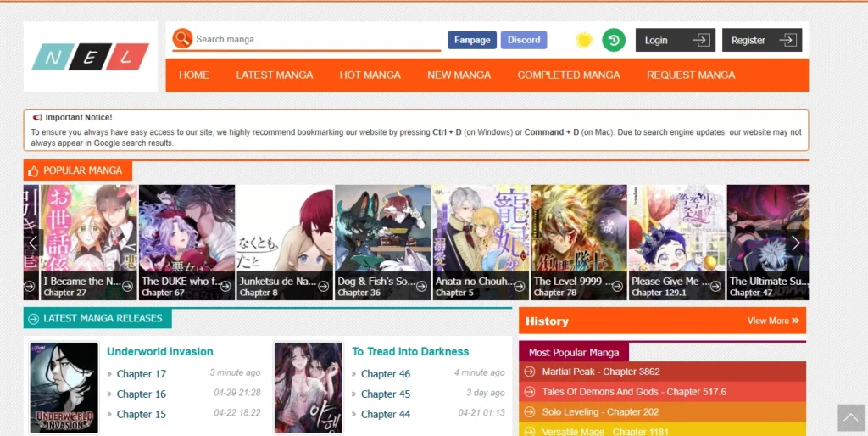Image resolution: width=868 pixels, height=436 pixels.
Task: Open COMPLETED MANGA navigation item
Action: pyautogui.click(x=569, y=75)
